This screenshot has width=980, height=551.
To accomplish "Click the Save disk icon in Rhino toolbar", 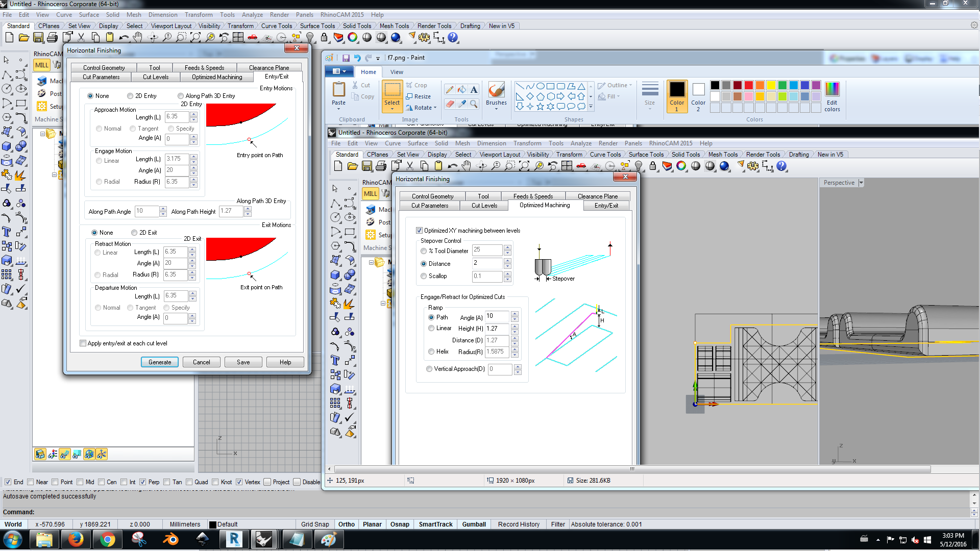I will [38, 37].
